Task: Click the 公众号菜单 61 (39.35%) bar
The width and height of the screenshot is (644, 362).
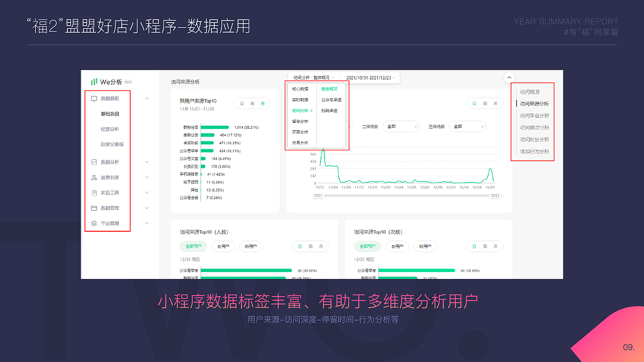Action: tap(417, 270)
